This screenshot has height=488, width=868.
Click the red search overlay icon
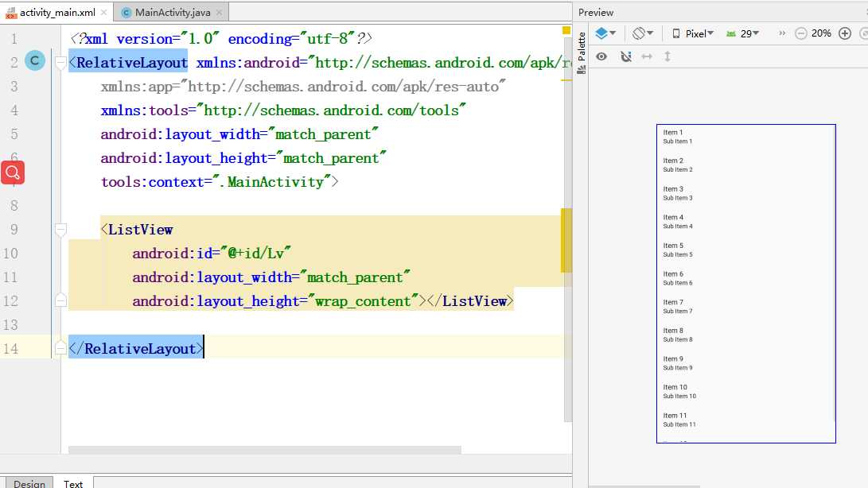click(13, 173)
